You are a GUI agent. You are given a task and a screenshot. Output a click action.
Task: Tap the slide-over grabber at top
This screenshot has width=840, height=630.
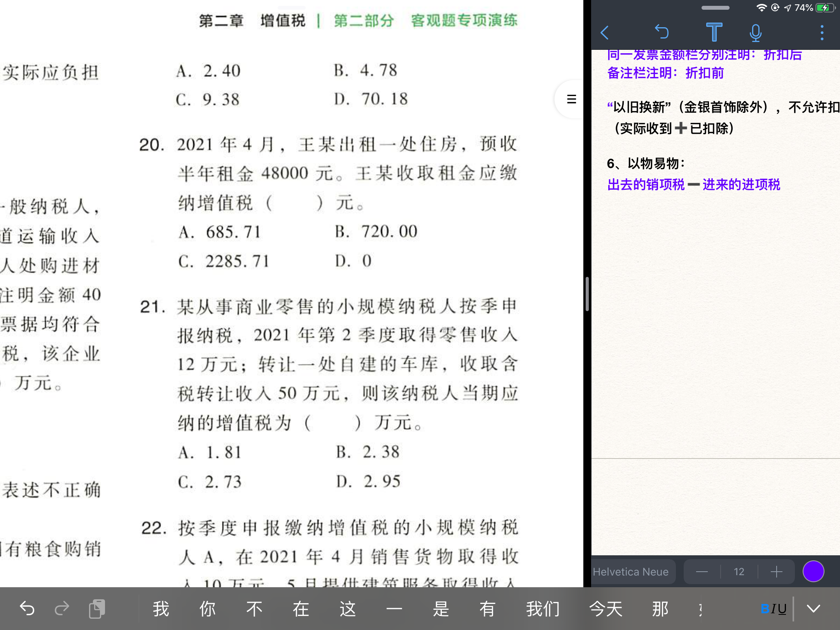pyautogui.click(x=715, y=8)
